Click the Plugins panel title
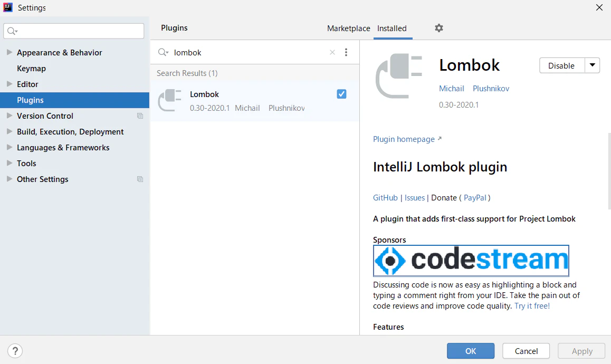 174,27
